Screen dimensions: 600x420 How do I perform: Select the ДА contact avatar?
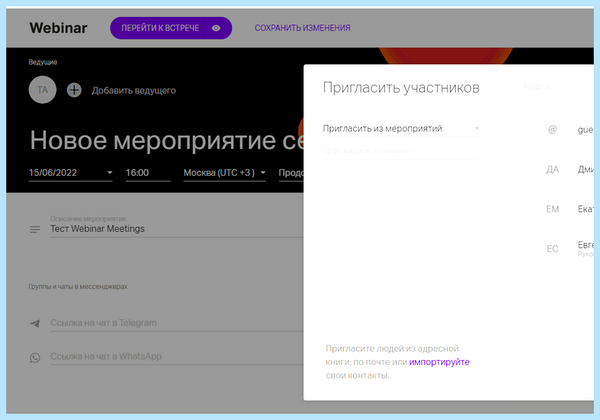(x=552, y=169)
